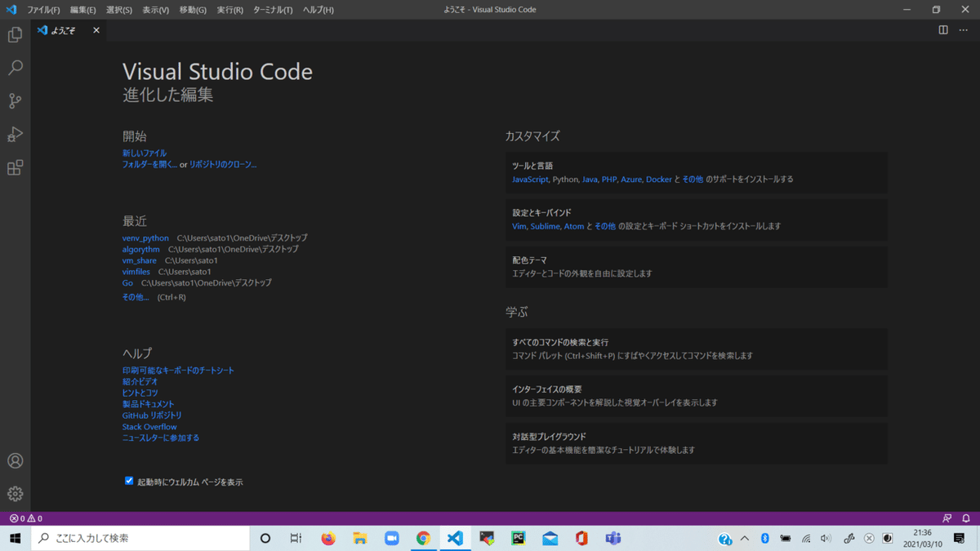
Task: Click the Sublime keybindings link
Action: (544, 226)
